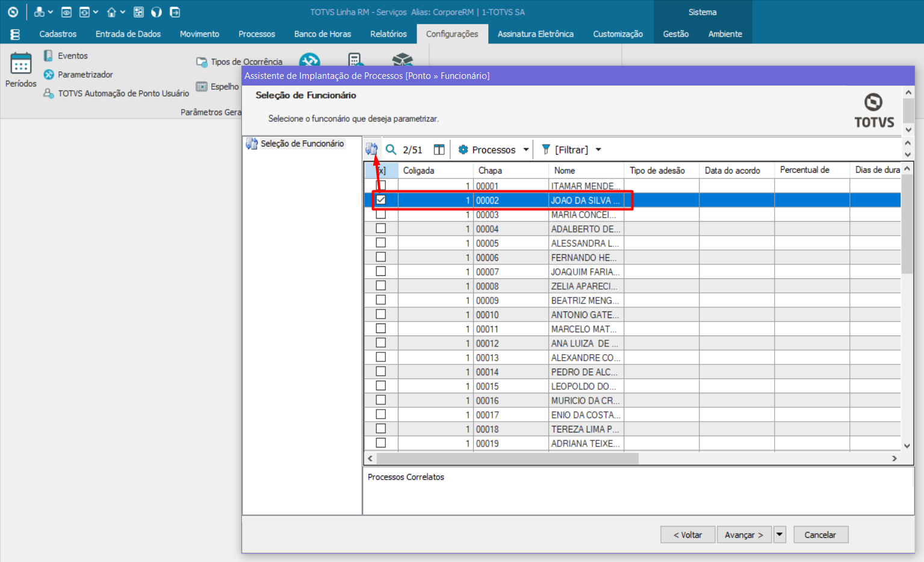The width and height of the screenshot is (924, 562).
Task: Uncheck the selected JOAO DA SILVA row
Action: pyautogui.click(x=380, y=199)
